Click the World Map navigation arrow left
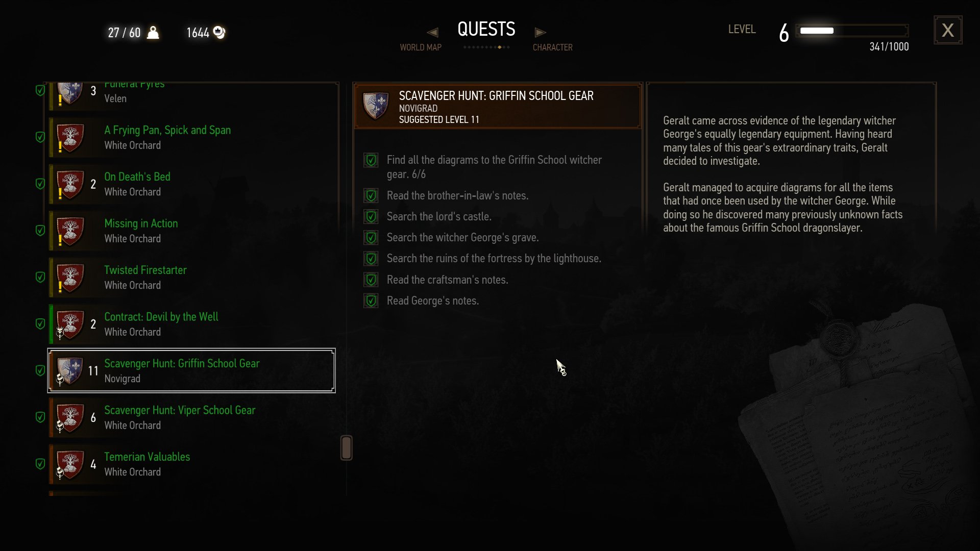The image size is (980, 551). 431,32
